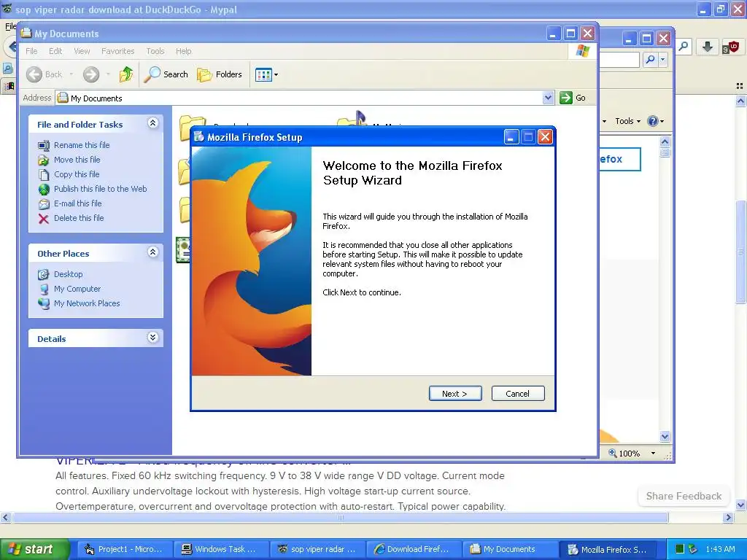Click the My Computer icon in Other Places
Screen dimensions: 747x560
pos(43,289)
